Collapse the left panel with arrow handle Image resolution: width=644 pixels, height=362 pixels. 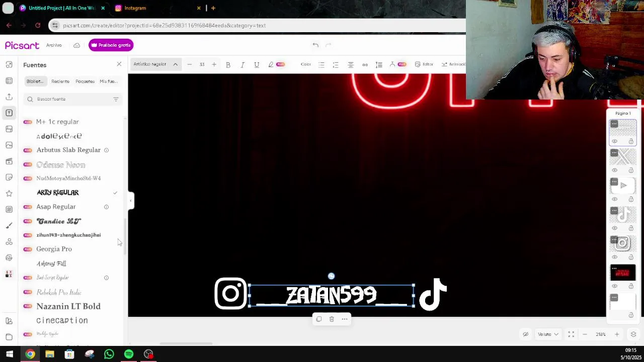pos(130,201)
